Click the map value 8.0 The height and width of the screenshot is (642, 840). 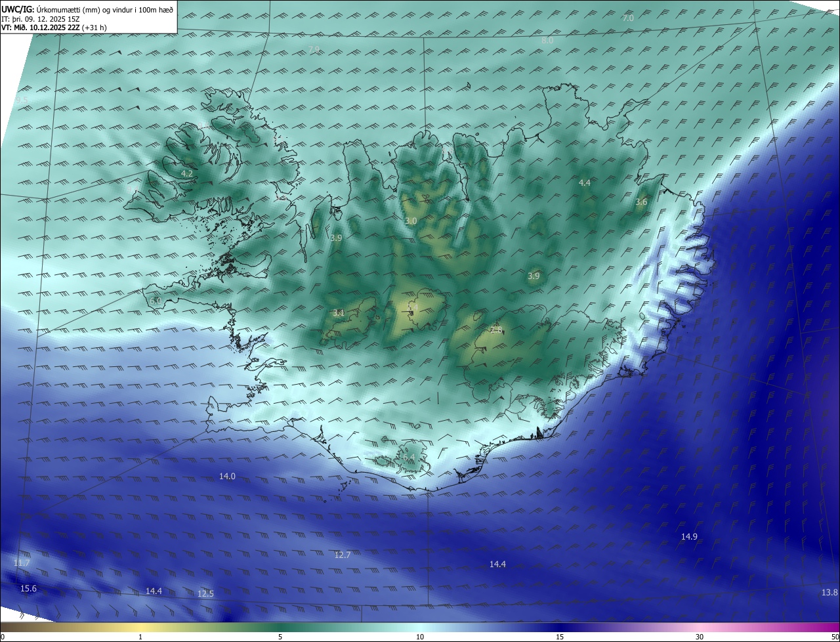click(547, 41)
